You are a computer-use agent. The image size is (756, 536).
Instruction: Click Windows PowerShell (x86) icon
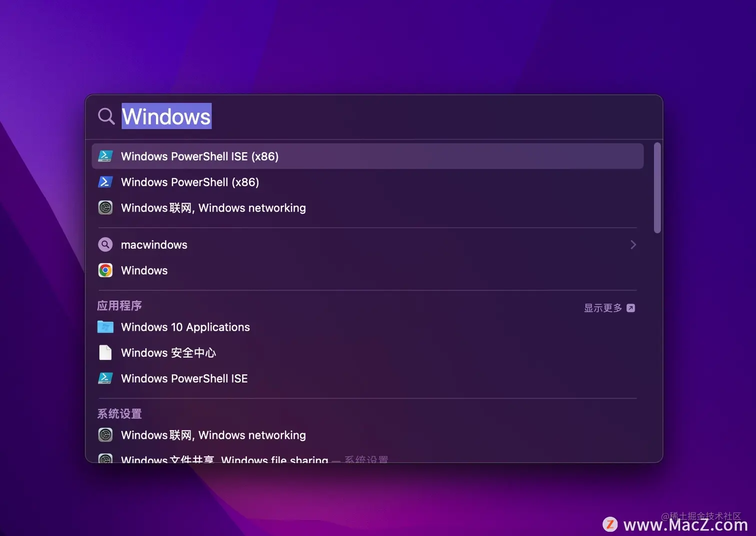[x=105, y=182]
